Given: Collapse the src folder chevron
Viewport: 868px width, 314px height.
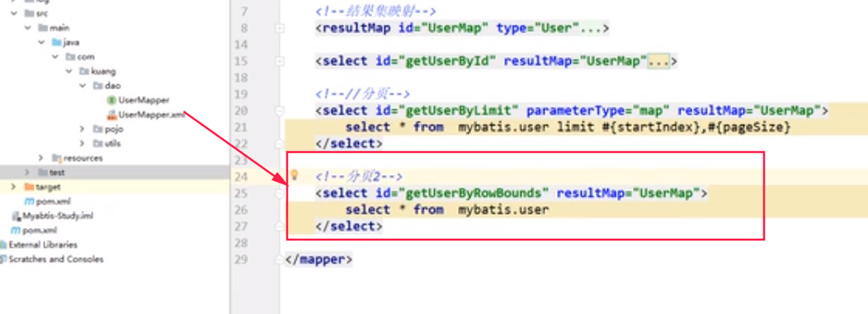Looking at the screenshot, I should click(x=14, y=13).
